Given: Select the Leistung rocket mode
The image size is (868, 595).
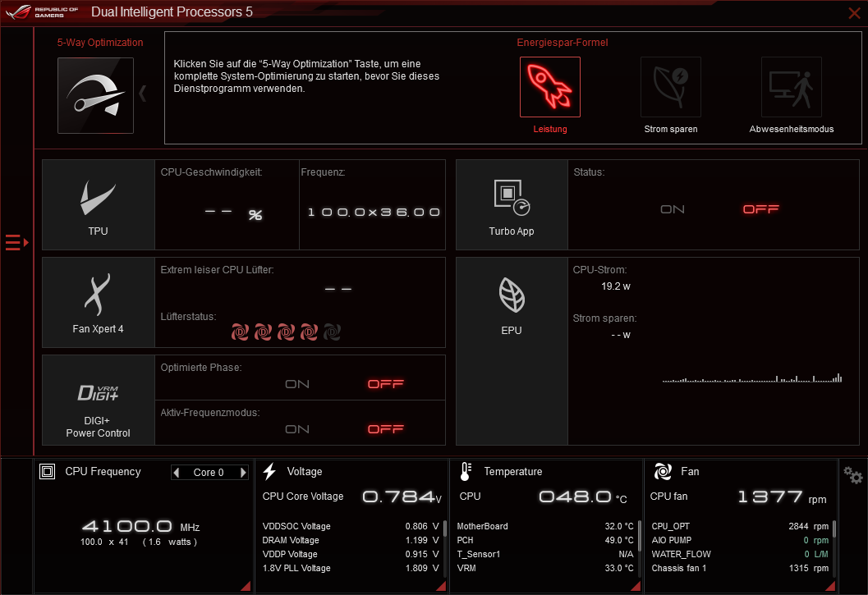Looking at the screenshot, I should point(549,87).
